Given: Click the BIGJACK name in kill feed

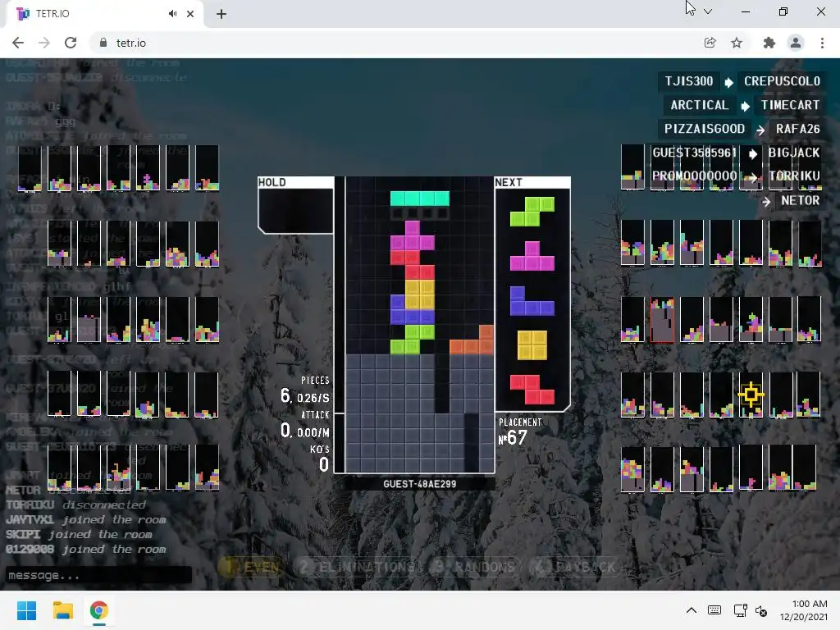Looking at the screenshot, I should [793, 153].
